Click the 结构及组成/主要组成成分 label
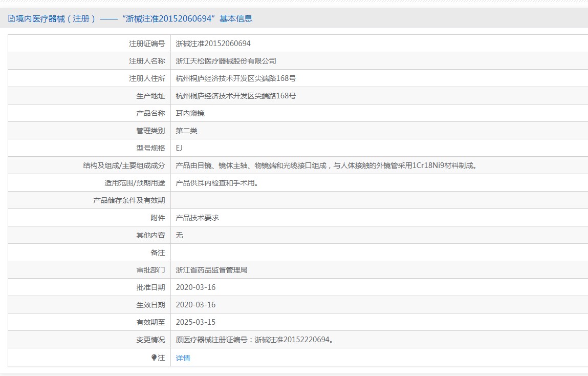 click(x=124, y=165)
